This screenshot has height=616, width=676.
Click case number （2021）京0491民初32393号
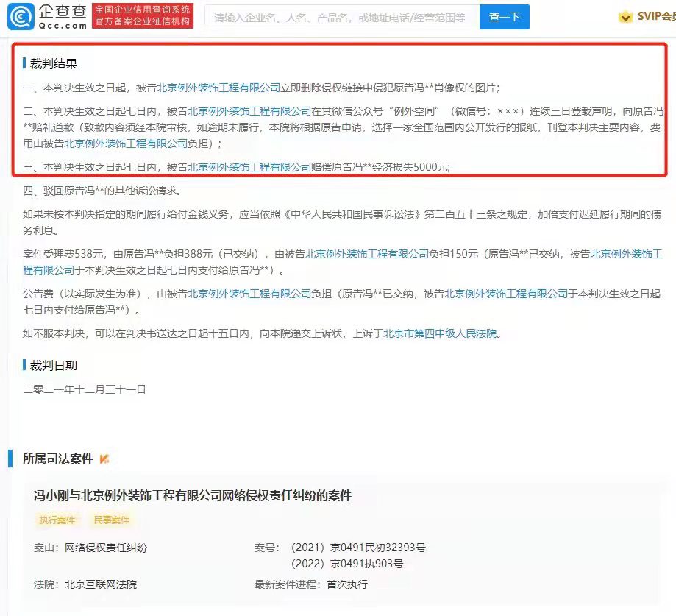coord(358,548)
